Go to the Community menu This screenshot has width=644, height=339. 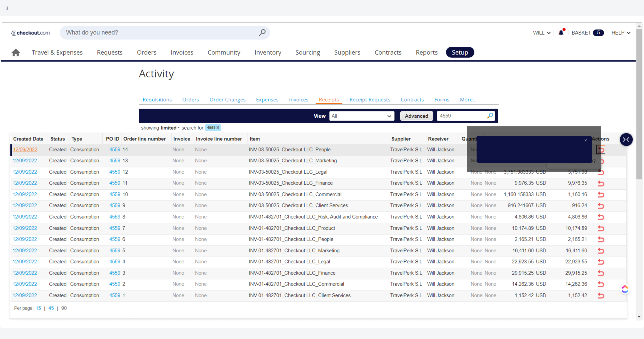coord(224,52)
